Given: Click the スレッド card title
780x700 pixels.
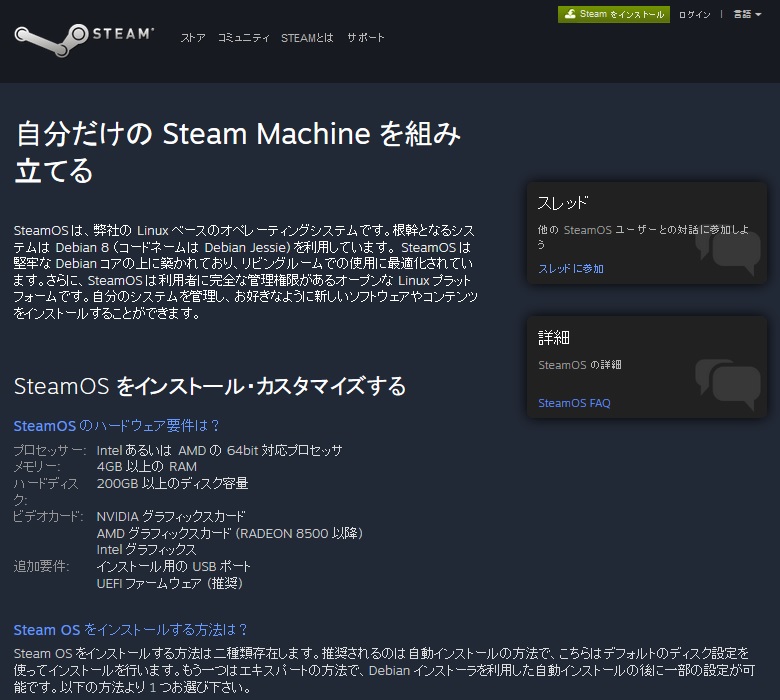Looking at the screenshot, I should (563, 203).
